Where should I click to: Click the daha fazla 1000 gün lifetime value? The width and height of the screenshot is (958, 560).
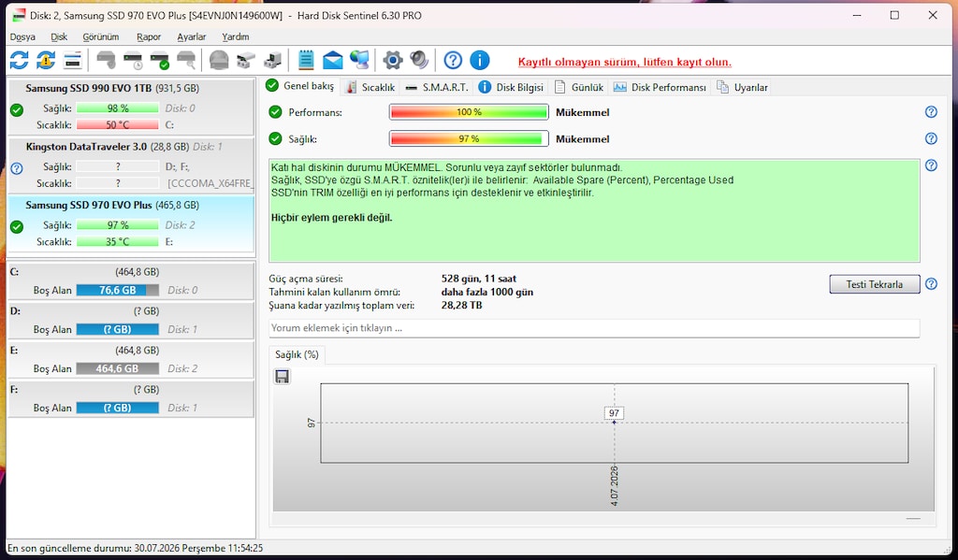click(x=486, y=292)
